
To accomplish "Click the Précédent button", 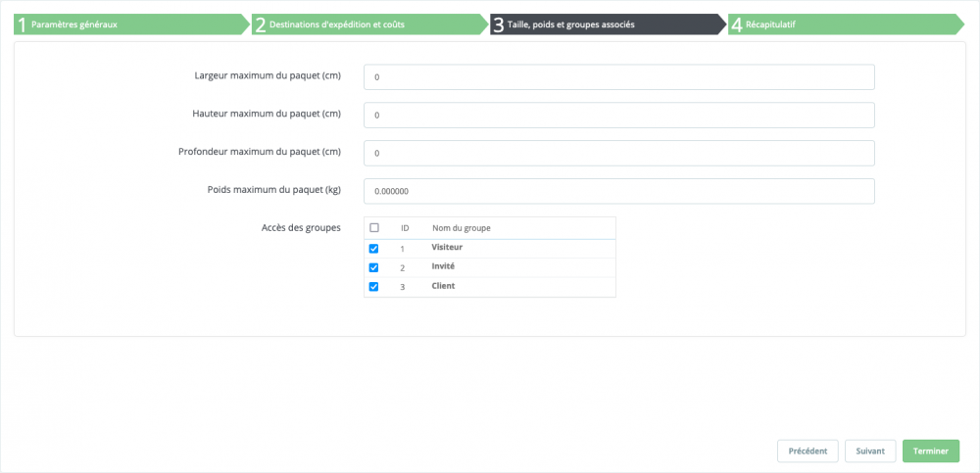I will coord(808,451).
